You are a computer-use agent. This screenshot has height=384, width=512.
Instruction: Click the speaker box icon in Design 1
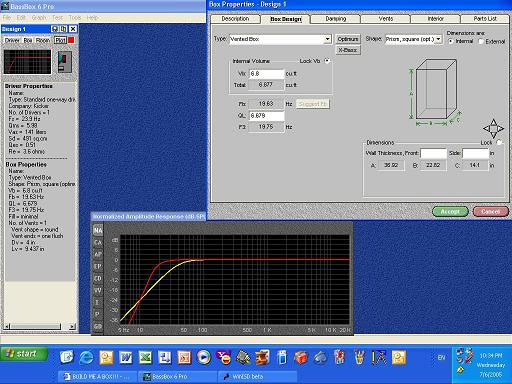(x=64, y=62)
